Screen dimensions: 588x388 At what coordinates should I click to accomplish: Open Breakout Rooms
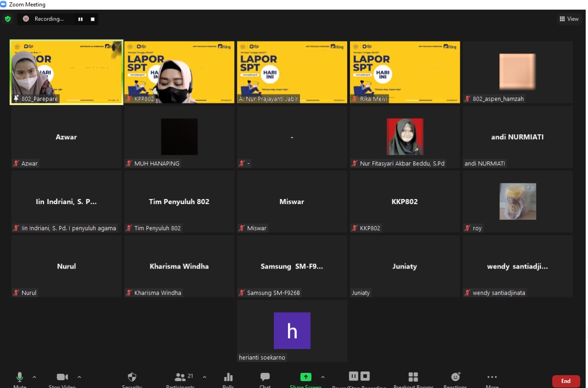tap(413, 377)
